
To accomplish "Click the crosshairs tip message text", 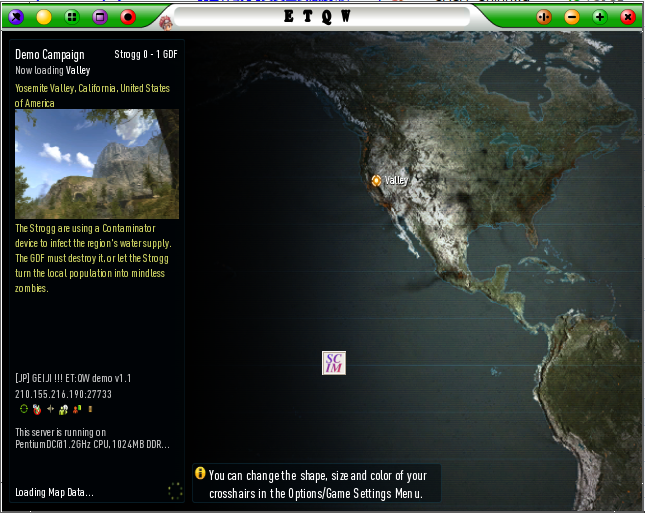I will pos(318,484).
